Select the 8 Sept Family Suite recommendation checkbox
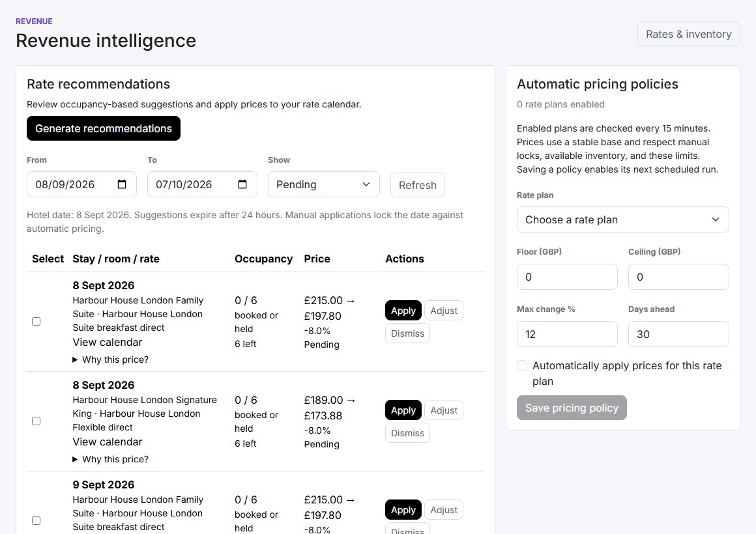The height and width of the screenshot is (534, 756). click(36, 322)
